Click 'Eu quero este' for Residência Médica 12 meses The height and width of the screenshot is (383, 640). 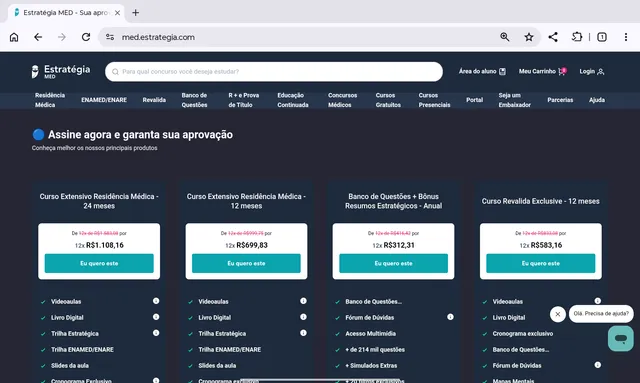[246, 263]
